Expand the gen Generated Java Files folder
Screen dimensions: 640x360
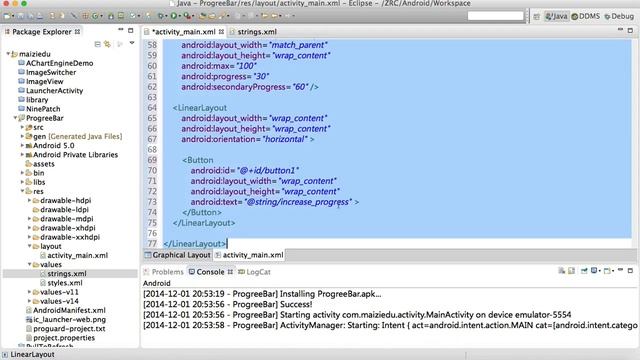(22, 136)
